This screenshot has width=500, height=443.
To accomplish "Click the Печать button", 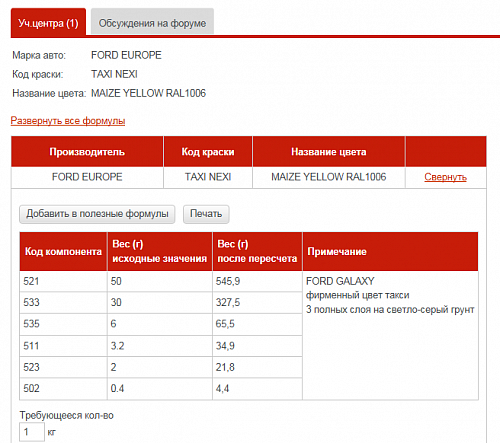I will click(x=206, y=214).
